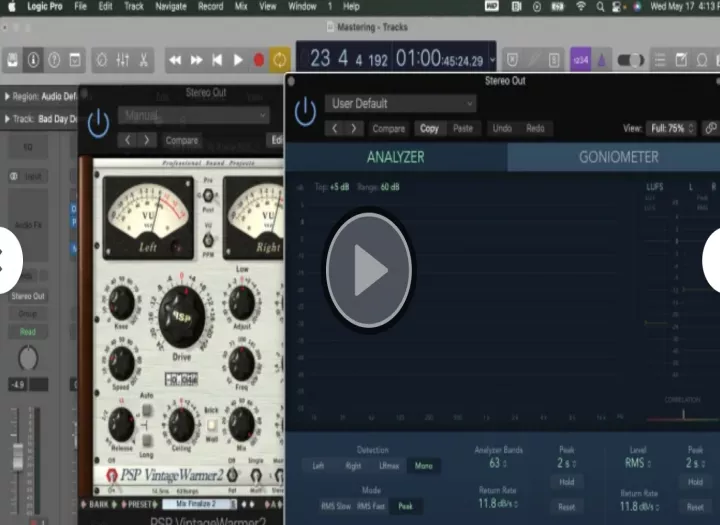This screenshot has width=720, height=525.
Task: Click next preset arrow in VintageWarmer window
Action: 146,140
